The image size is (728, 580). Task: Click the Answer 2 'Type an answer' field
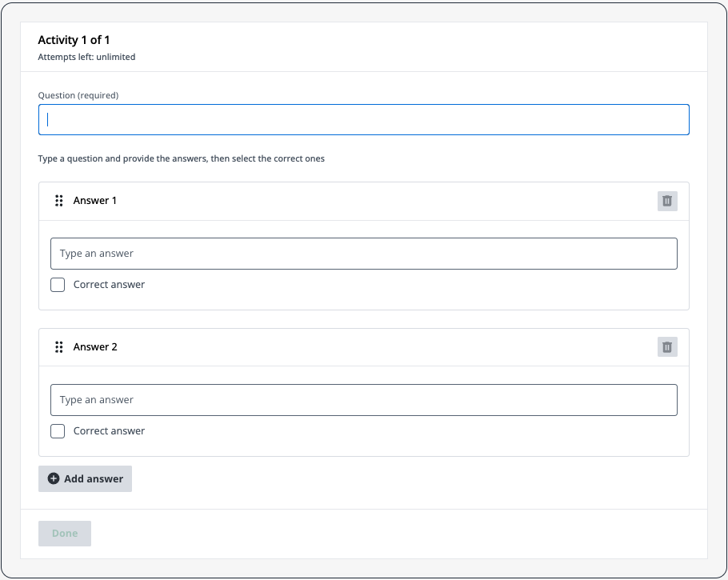(363, 400)
